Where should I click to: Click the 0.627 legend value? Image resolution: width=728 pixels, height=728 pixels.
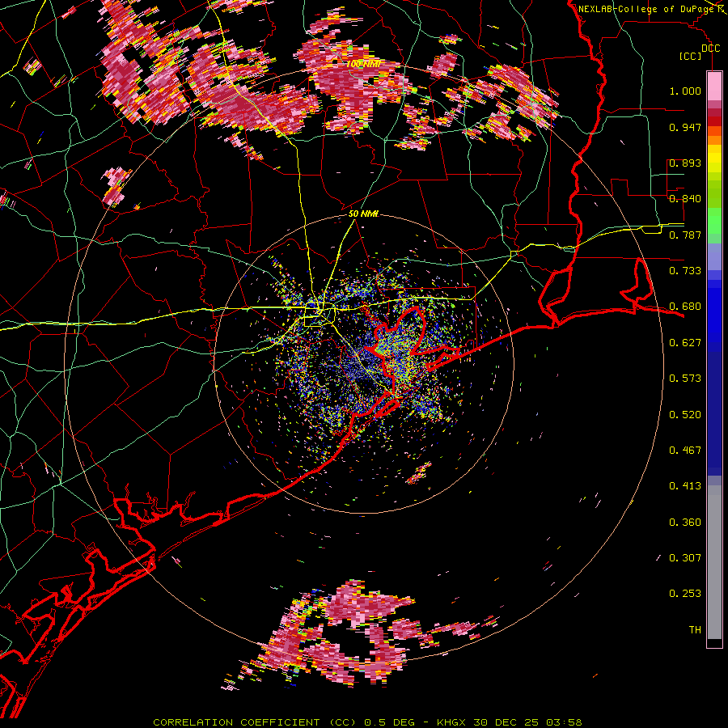[685, 343]
